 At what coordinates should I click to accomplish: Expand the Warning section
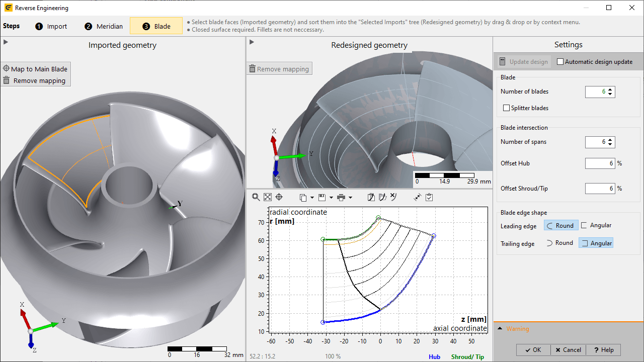pyautogui.click(x=500, y=329)
